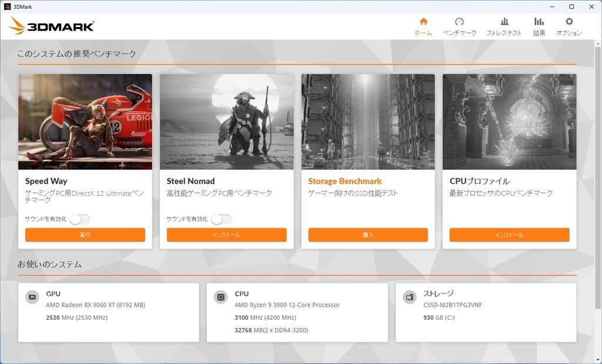602x364 pixels.
Task: Install the CPUプロファイル benchmark
Action: point(509,235)
